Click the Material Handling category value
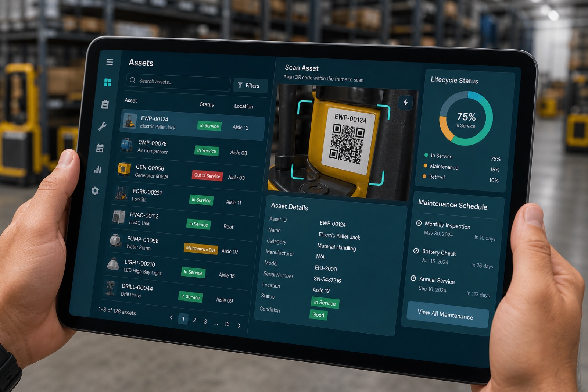The height and width of the screenshot is (392, 588). pos(337,247)
